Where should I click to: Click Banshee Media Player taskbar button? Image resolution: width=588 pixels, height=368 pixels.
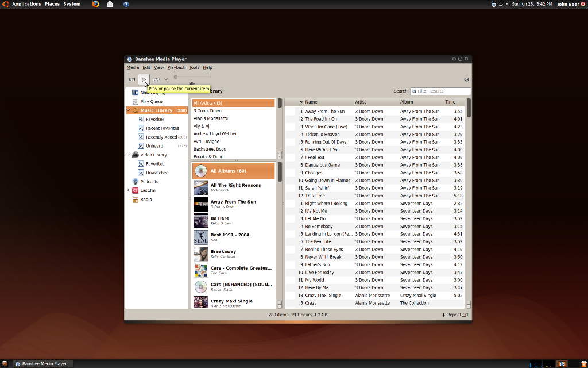(43, 363)
